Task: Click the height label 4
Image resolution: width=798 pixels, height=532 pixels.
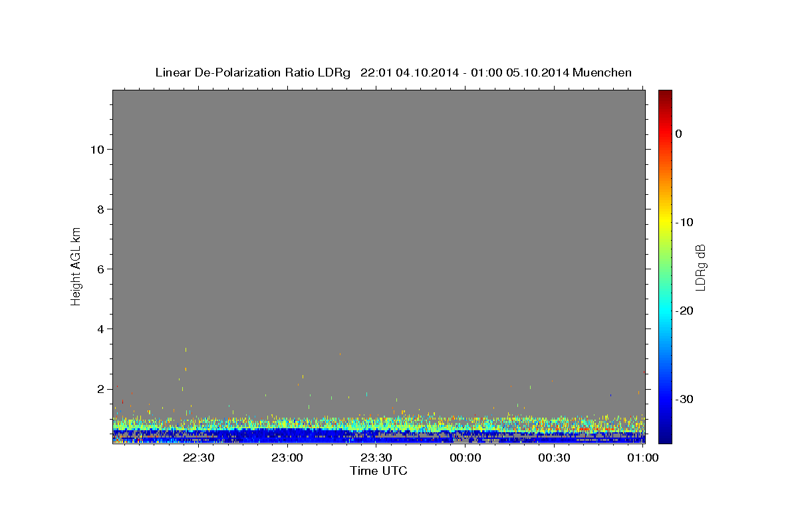Action: [x=99, y=329]
